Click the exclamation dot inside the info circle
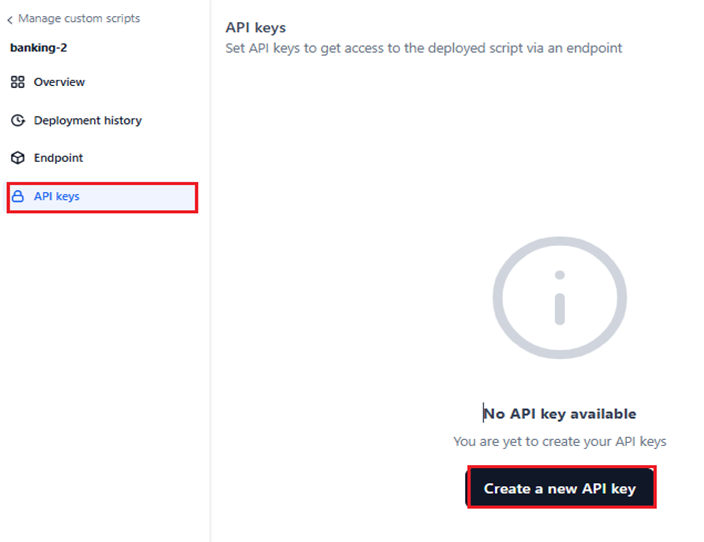 click(x=560, y=275)
